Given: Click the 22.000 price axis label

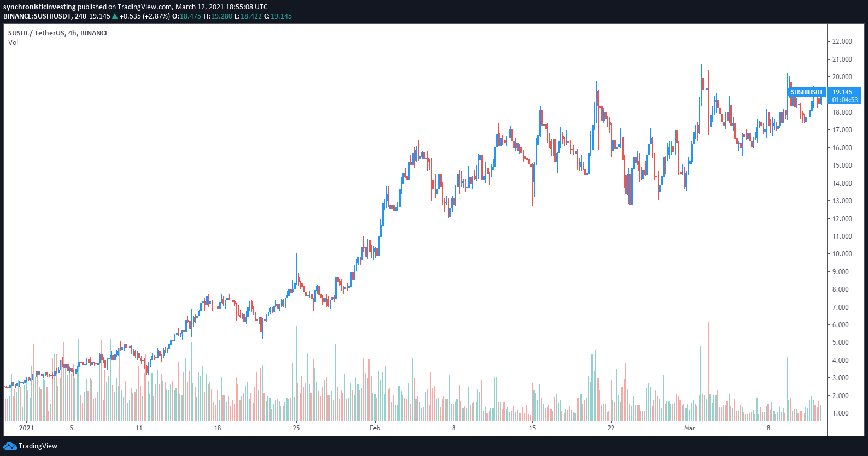Looking at the screenshot, I should point(842,42).
